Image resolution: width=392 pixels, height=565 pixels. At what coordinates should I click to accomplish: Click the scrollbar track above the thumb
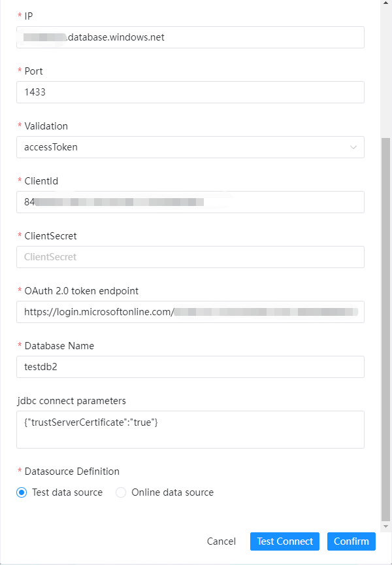[385, 65]
